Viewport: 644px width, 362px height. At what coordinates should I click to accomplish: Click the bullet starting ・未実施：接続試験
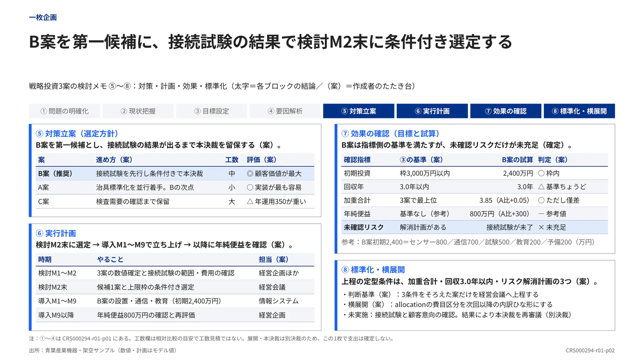tap(458, 315)
